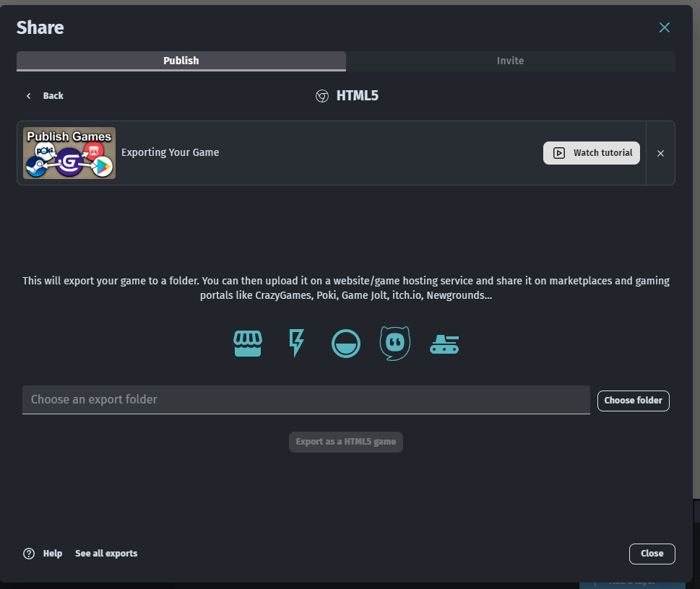
Task: Click the Help question mark icon
Action: pyautogui.click(x=29, y=554)
